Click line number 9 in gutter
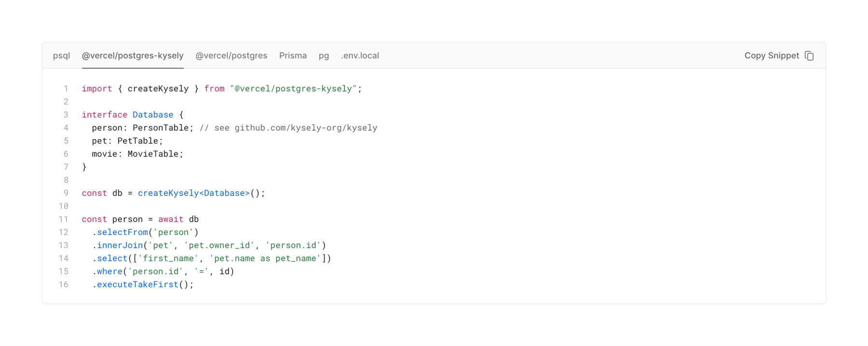 click(66, 193)
